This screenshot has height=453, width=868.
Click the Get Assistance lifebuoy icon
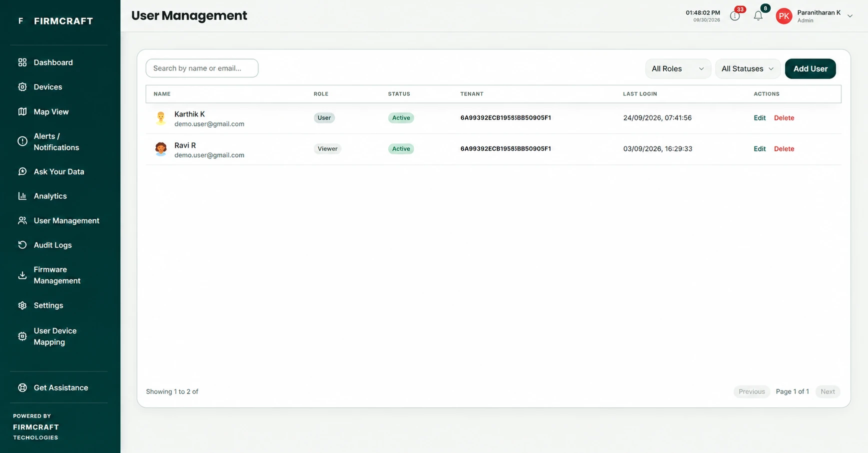click(22, 387)
